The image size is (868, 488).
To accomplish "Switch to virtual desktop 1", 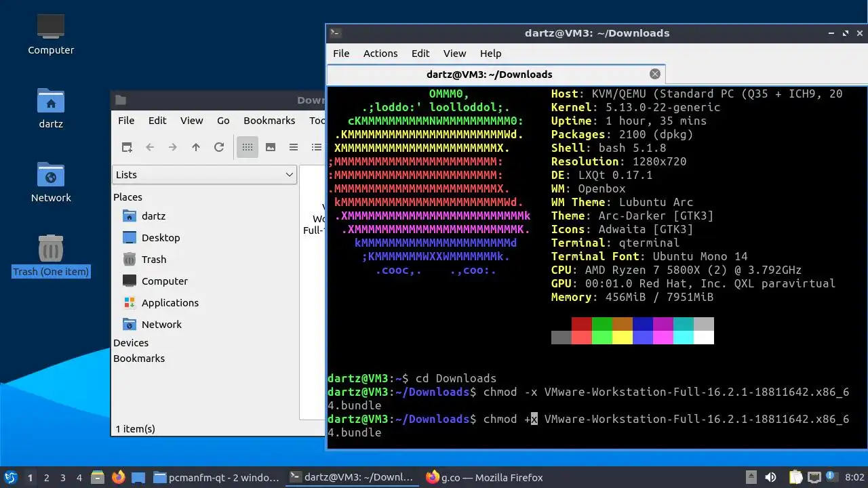I will 30,478.
